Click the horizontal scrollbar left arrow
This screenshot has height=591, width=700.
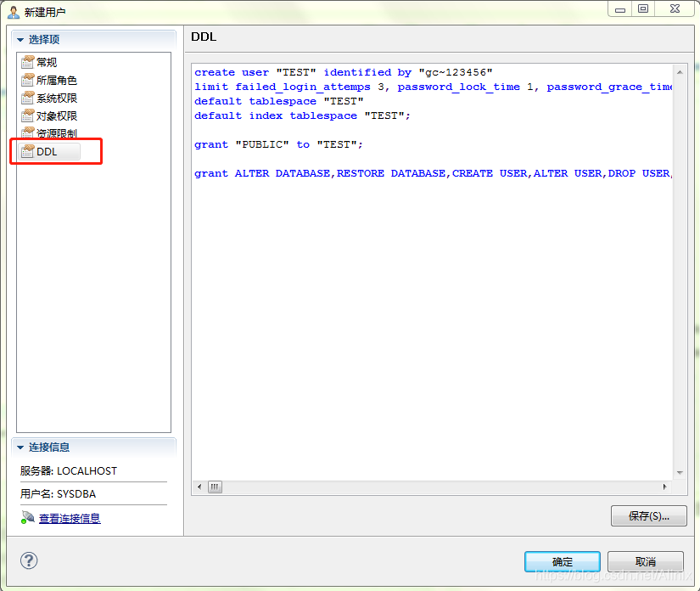click(199, 487)
